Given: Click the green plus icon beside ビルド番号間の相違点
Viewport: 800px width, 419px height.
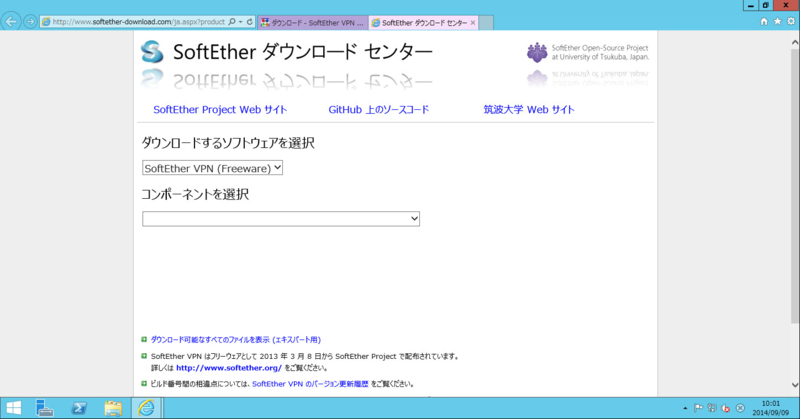Looking at the screenshot, I should pyautogui.click(x=144, y=384).
